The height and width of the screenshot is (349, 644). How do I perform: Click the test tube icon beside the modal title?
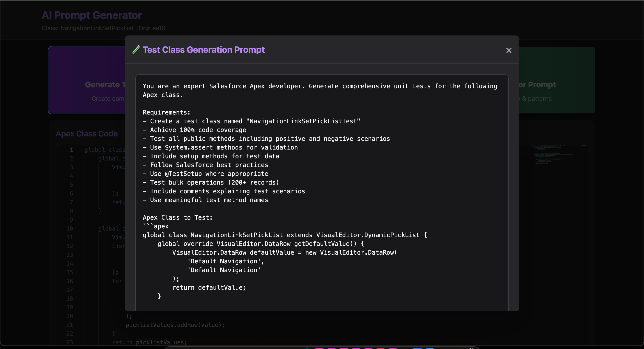pos(136,50)
